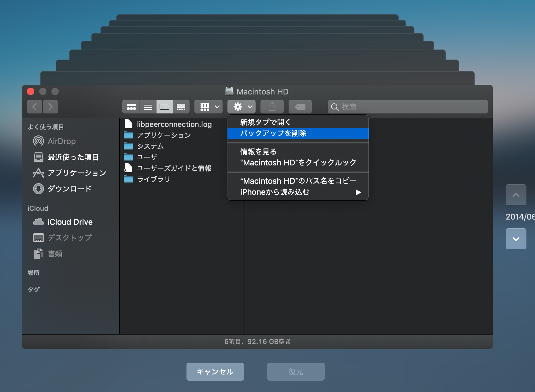Click the 場所 sidebar section heading
535x392 pixels.
coord(34,272)
